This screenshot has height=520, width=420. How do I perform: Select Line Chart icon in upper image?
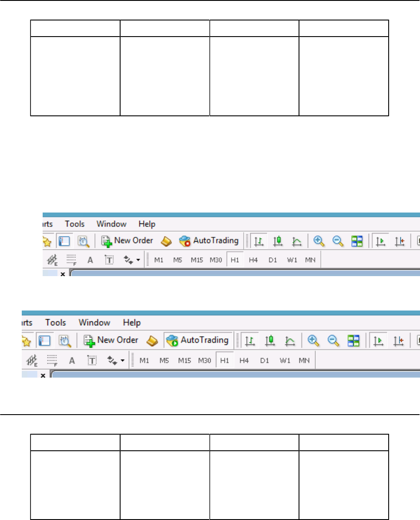(x=297, y=241)
